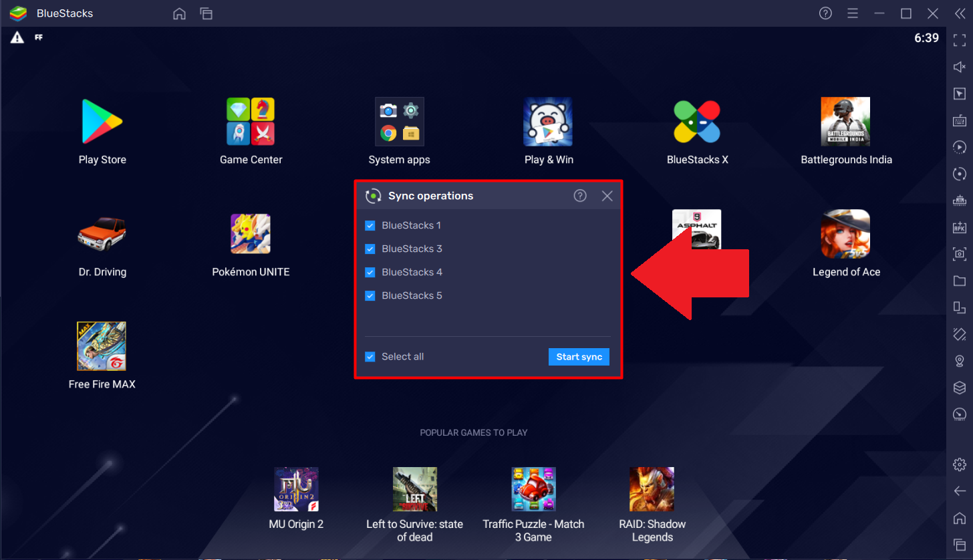Go to BlueStacks home tab icon

pos(179,13)
